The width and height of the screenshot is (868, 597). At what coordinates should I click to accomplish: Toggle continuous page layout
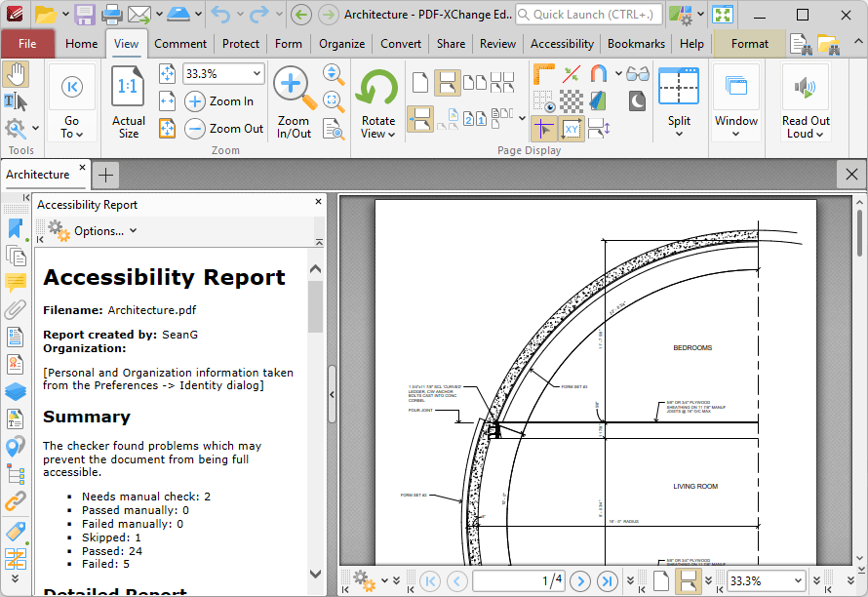click(447, 83)
